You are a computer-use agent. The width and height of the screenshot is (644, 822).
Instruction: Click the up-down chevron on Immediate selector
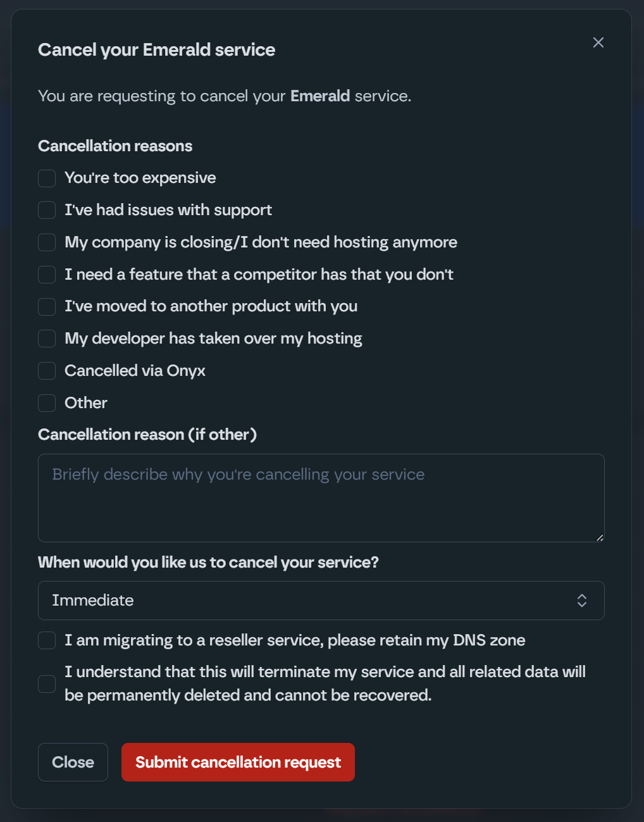tap(582, 601)
